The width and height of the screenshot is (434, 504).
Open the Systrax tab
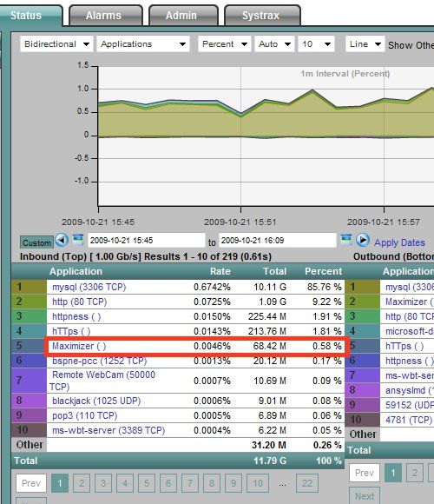pos(262,16)
